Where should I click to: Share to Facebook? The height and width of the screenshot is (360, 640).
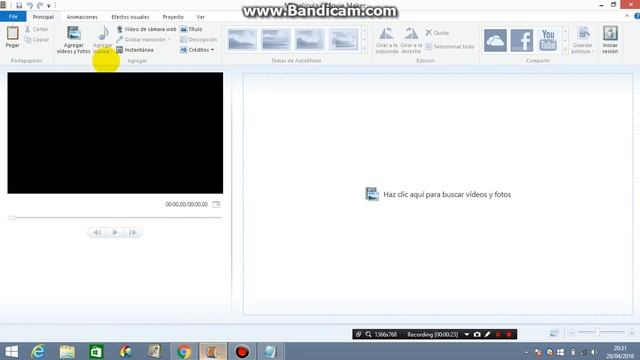pos(522,40)
